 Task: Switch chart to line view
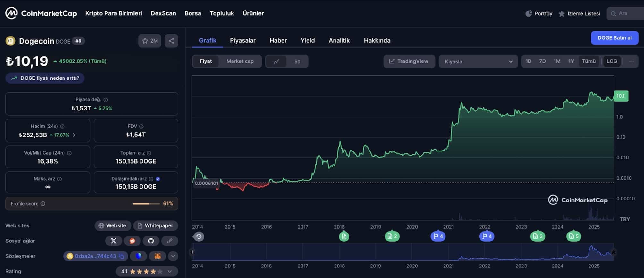tap(276, 61)
